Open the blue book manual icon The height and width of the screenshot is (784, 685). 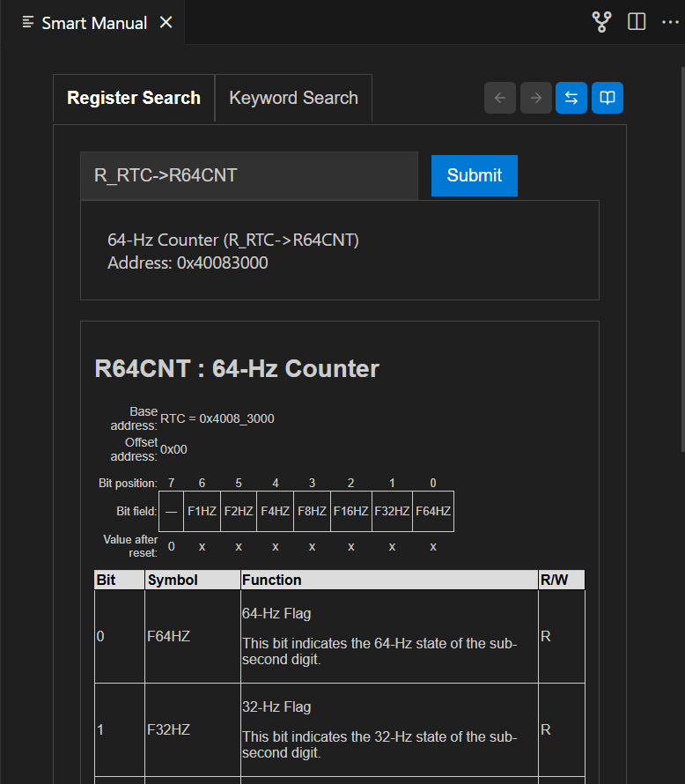click(607, 98)
